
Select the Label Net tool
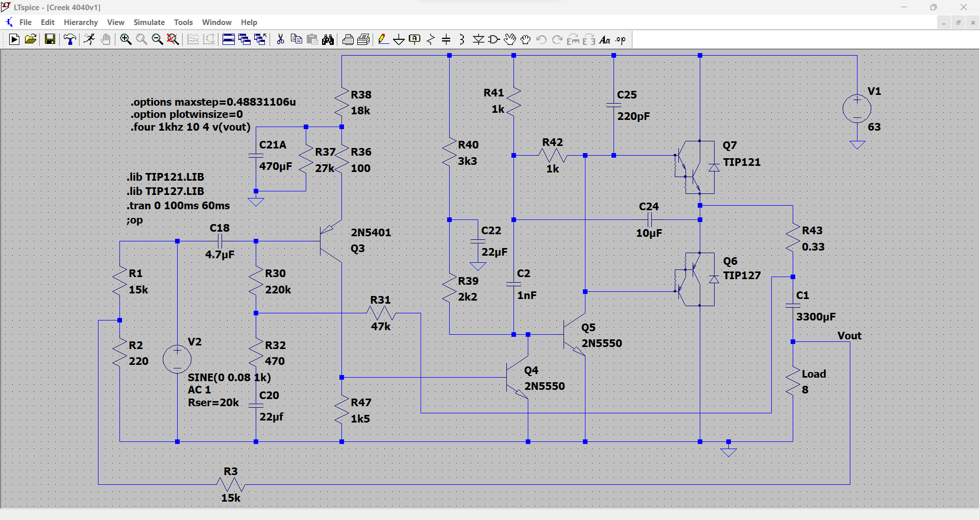[x=415, y=40]
